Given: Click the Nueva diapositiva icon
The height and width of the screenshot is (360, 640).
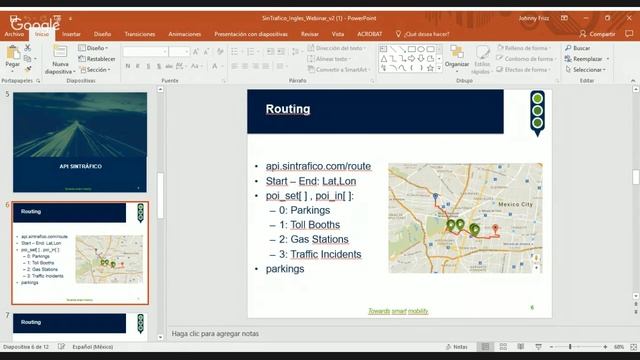Looking at the screenshot, I should 60,52.
